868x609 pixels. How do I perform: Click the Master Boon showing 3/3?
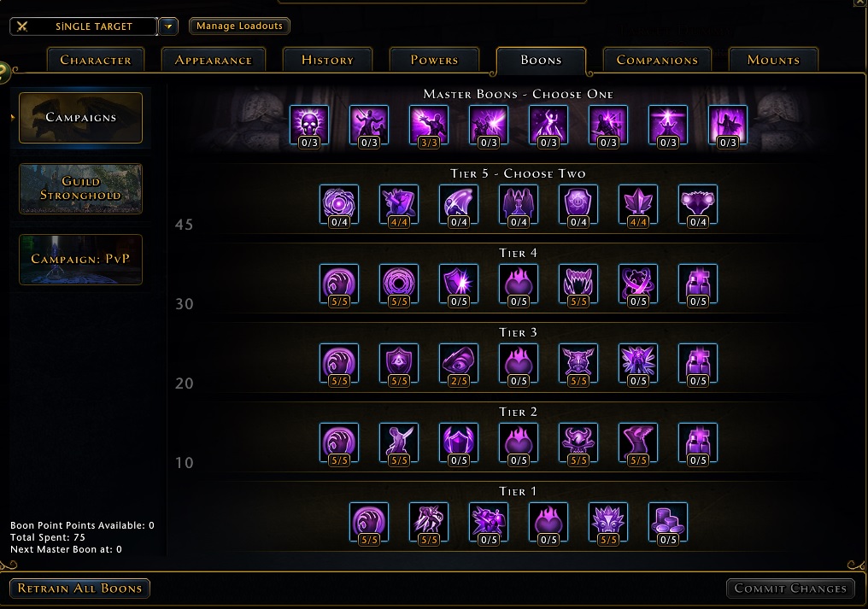(429, 126)
